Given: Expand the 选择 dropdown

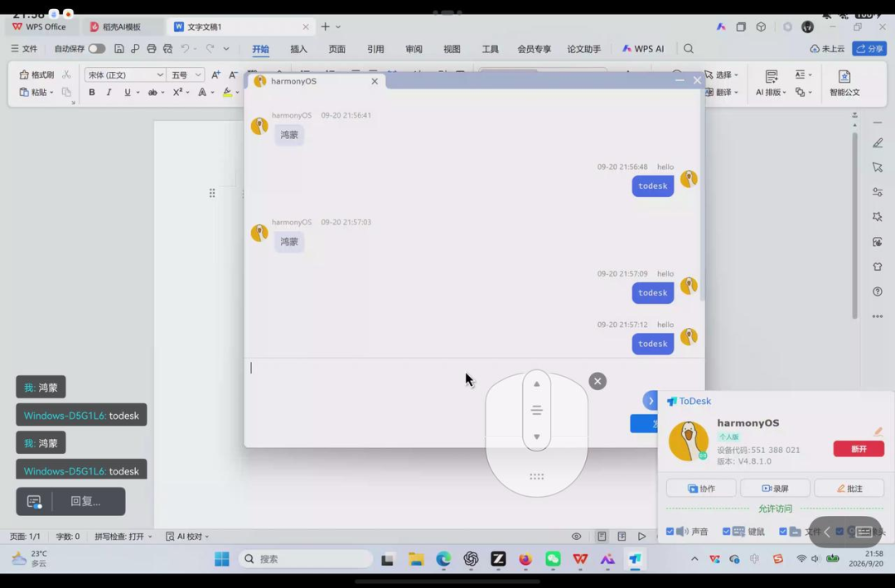Looking at the screenshot, I should pyautogui.click(x=736, y=75).
